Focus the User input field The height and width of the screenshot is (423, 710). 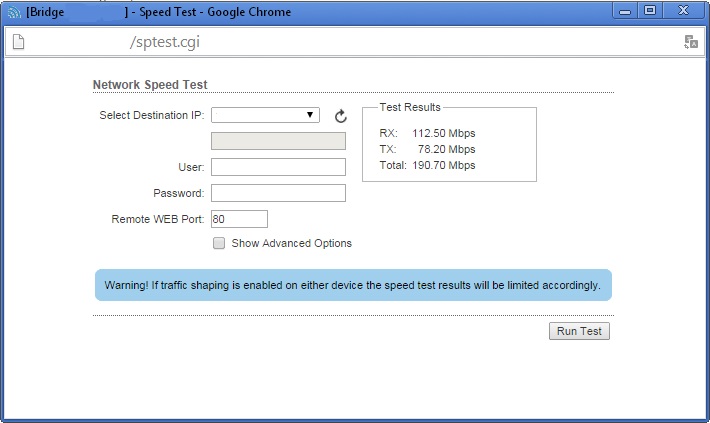click(x=278, y=167)
